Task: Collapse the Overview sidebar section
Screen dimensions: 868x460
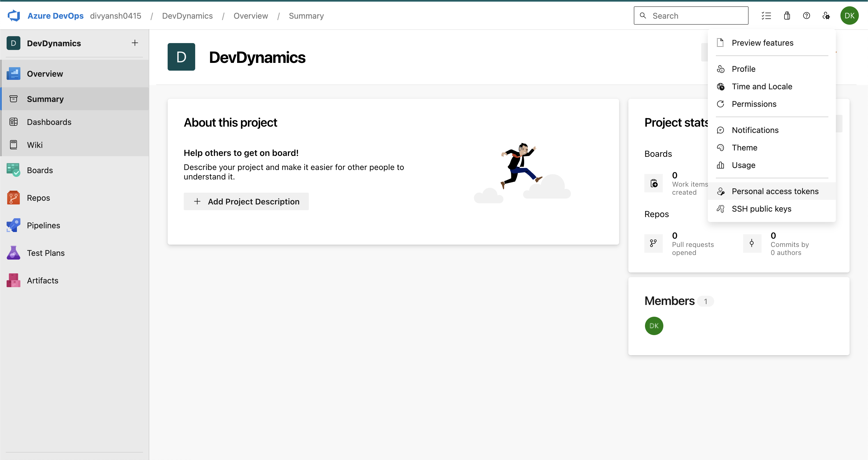Action: pos(75,74)
